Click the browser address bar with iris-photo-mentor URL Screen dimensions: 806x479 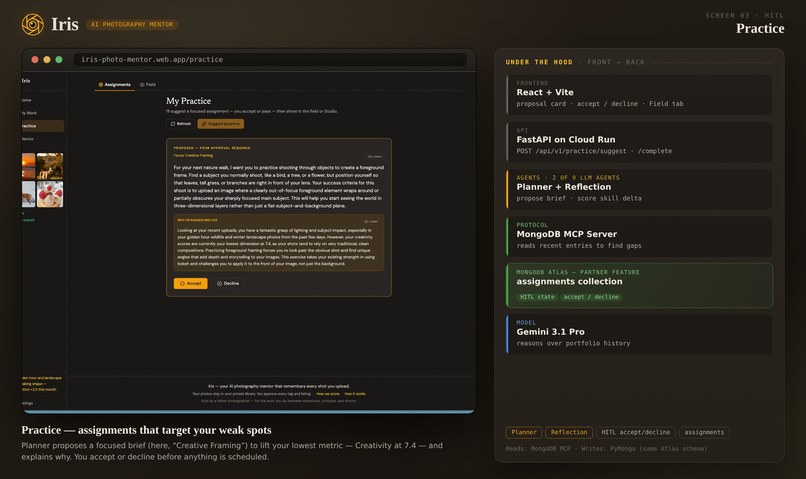coord(270,60)
